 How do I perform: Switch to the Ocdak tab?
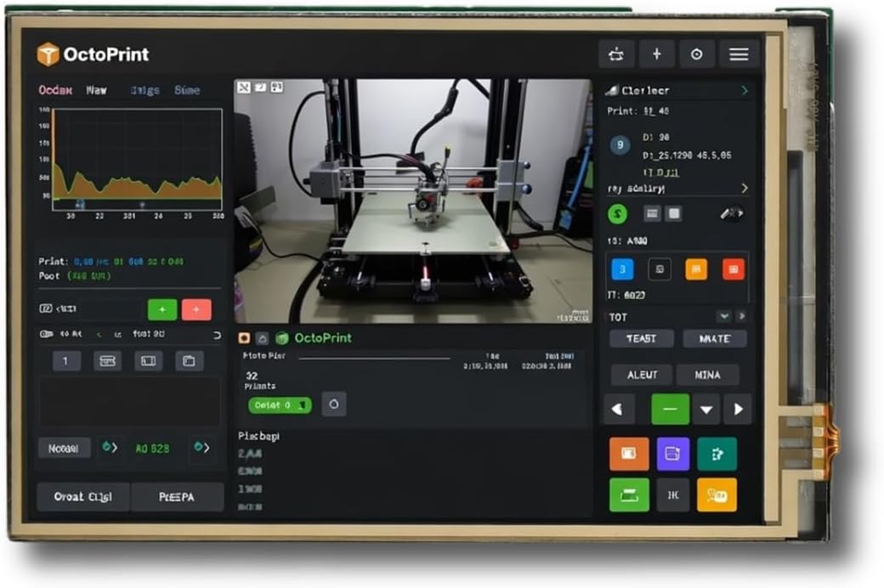[x=55, y=90]
